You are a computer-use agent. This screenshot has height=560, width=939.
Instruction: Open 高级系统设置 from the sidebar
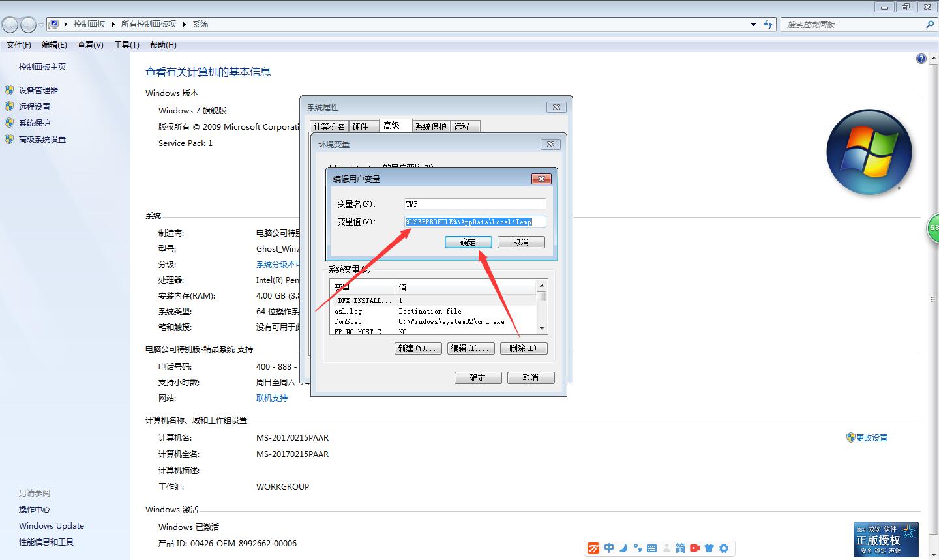click(x=42, y=140)
